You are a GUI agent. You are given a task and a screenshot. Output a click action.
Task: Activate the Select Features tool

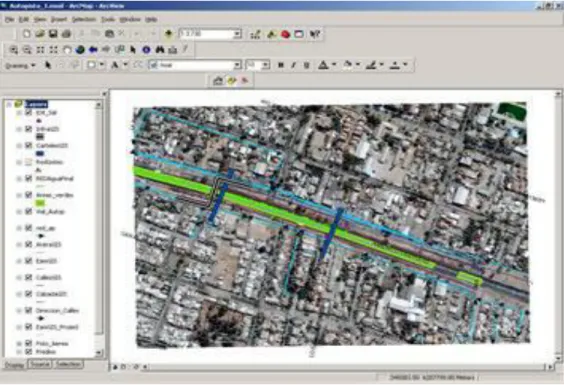[119, 50]
